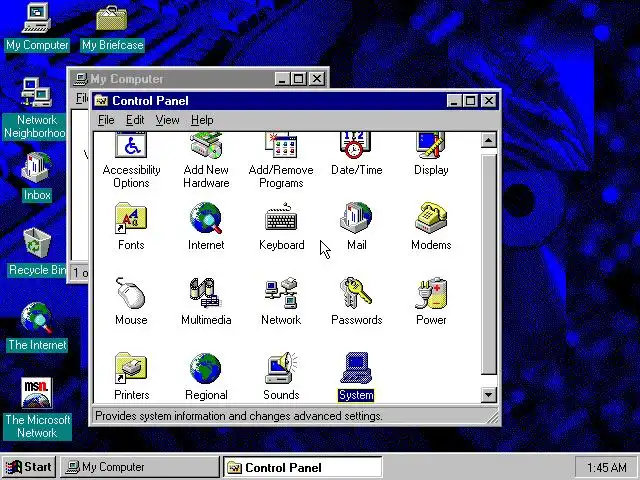Maximize the My Computer window

pos(298,79)
